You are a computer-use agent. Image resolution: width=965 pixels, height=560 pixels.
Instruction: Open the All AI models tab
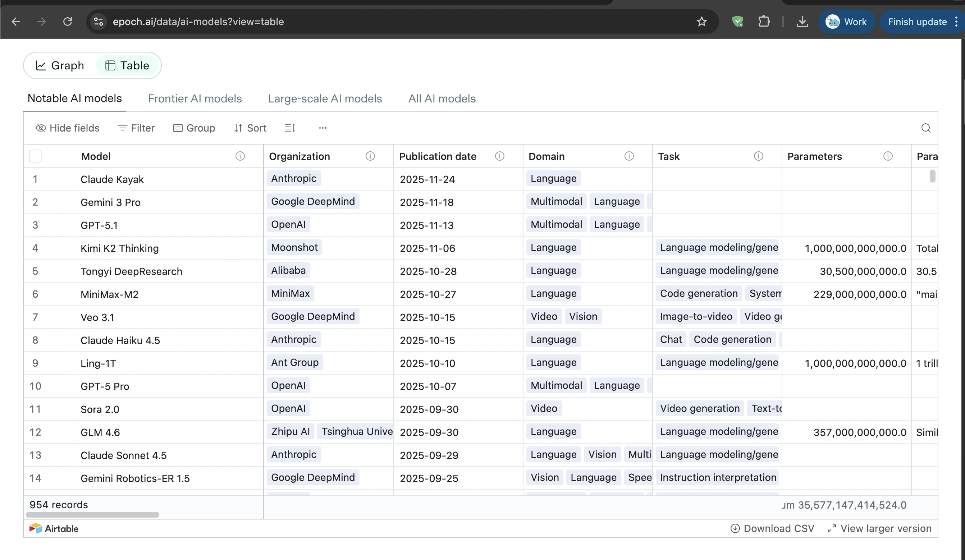[442, 99]
